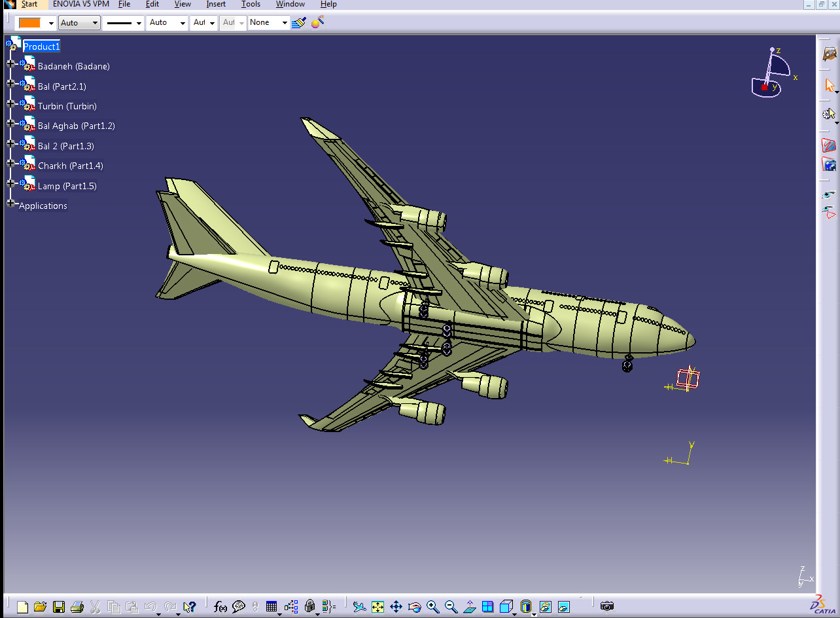
Task: Click the Apply Material sphere icon
Action: (x=317, y=22)
